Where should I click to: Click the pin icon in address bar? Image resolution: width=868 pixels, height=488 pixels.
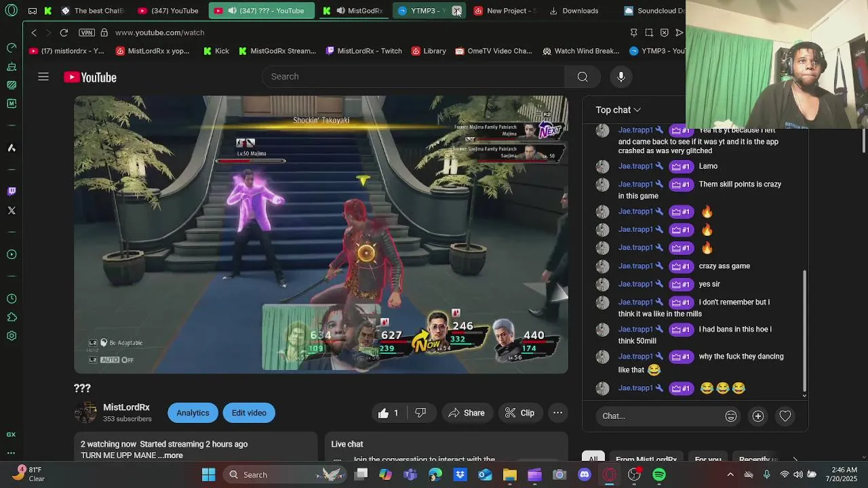pos(633,33)
